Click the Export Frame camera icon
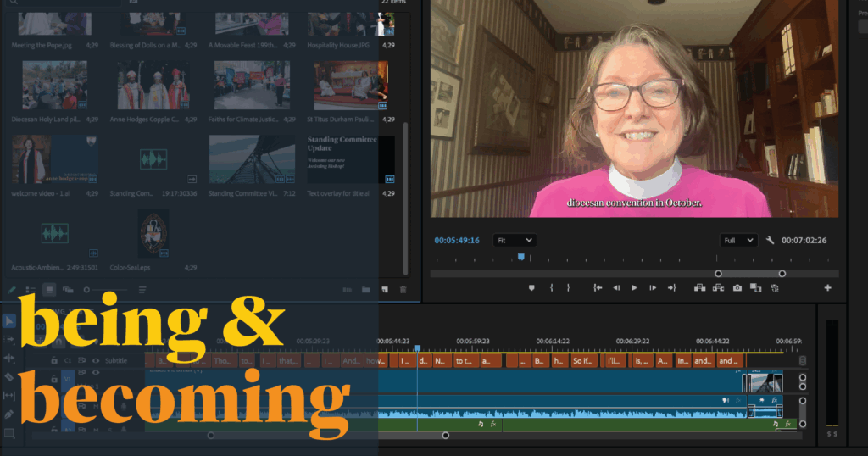Screen dimensions: 868x456 737,288
